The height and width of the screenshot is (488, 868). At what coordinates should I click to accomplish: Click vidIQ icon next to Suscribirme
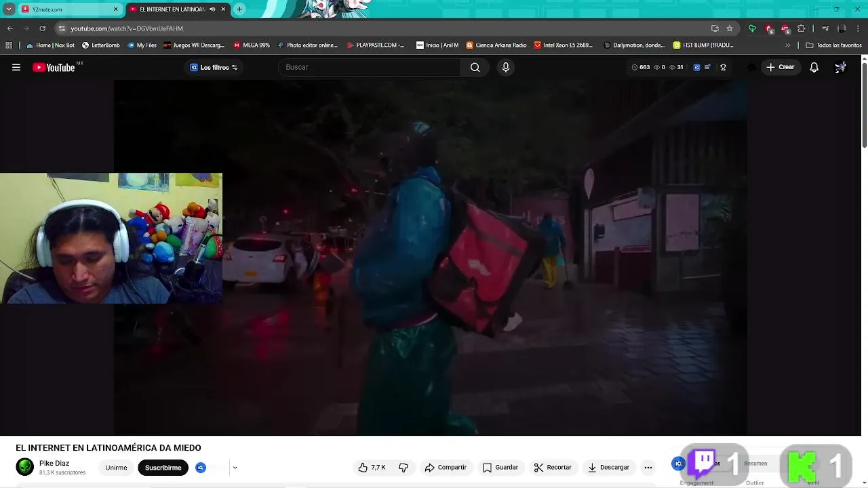pos(201,468)
